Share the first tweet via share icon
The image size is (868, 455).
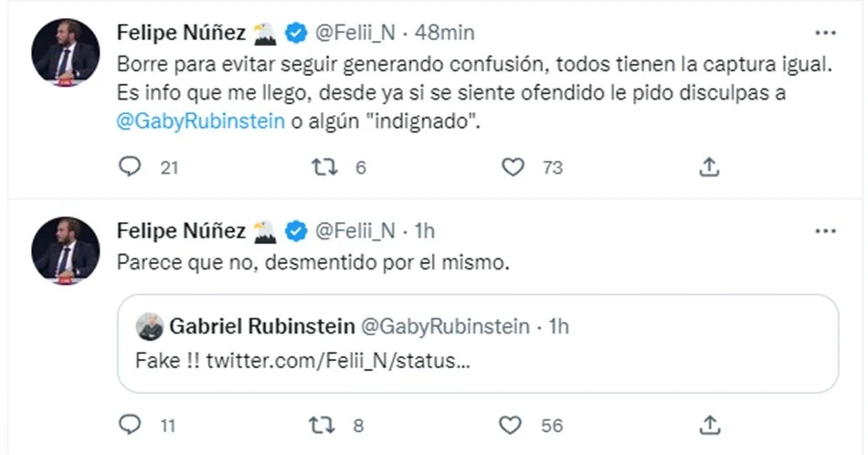click(x=710, y=167)
